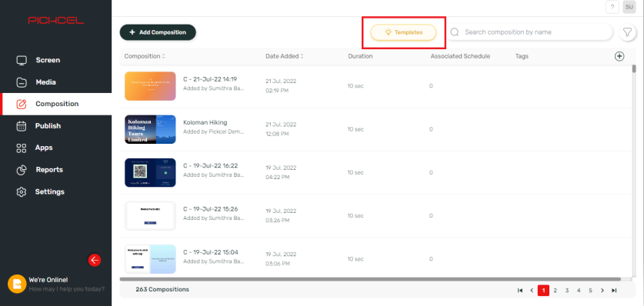The height and width of the screenshot is (306, 644).
Task: Open the help question mark icon
Action: 612,7
